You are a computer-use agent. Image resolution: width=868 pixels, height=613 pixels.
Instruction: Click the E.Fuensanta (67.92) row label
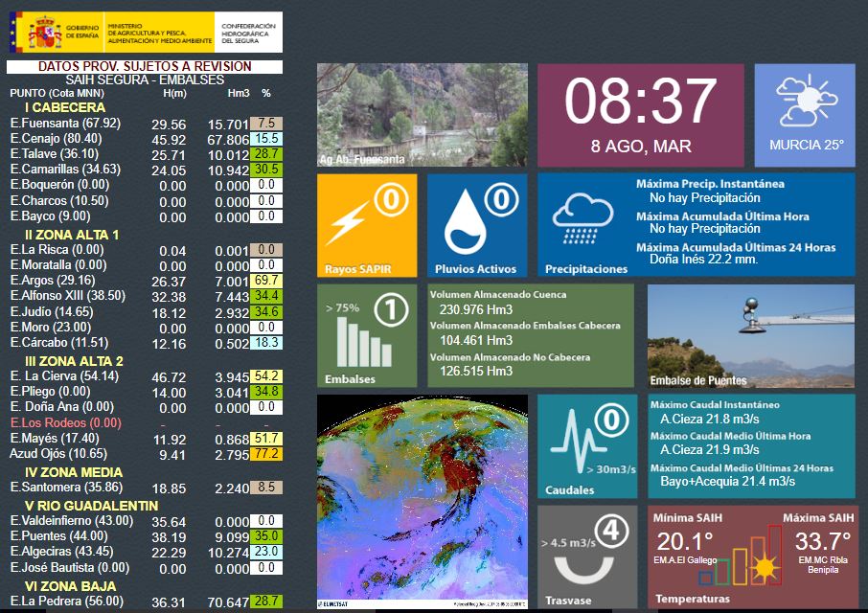click(65, 123)
